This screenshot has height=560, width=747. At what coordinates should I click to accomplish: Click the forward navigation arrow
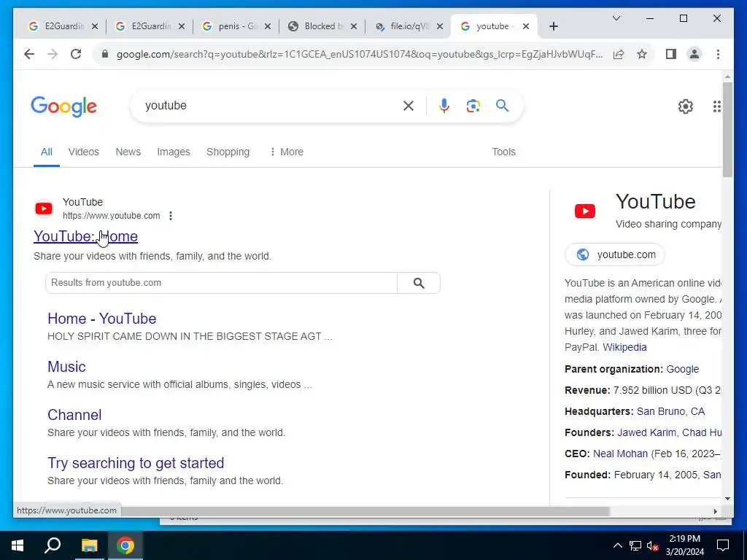click(x=53, y=54)
